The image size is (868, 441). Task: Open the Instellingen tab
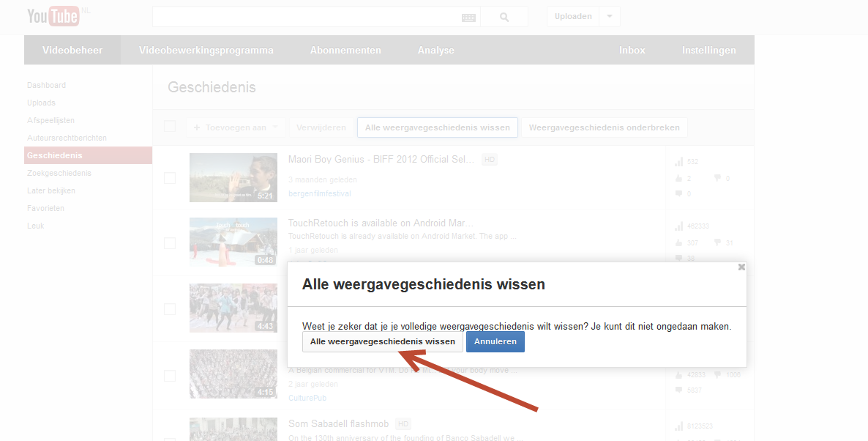click(709, 50)
